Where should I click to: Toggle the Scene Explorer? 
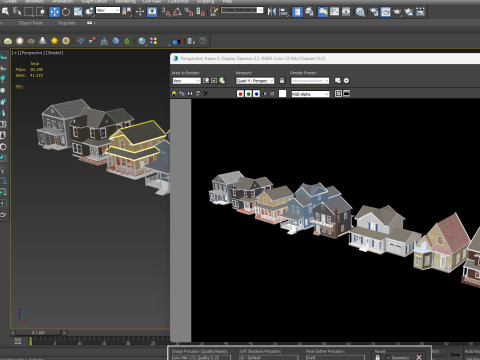pos(297,12)
